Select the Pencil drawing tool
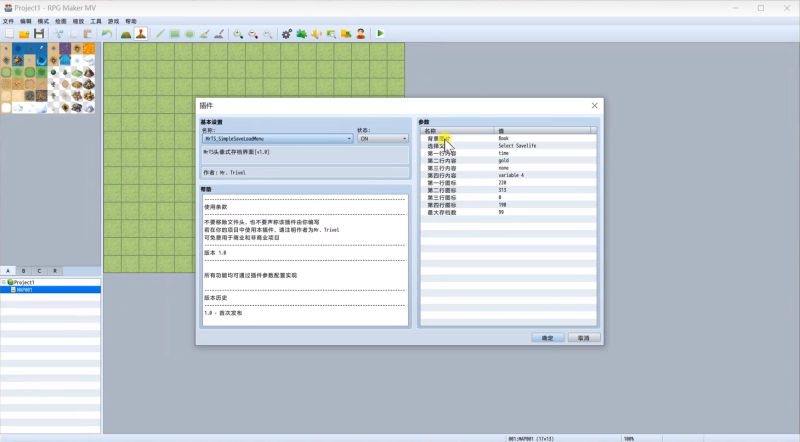 [x=160, y=34]
